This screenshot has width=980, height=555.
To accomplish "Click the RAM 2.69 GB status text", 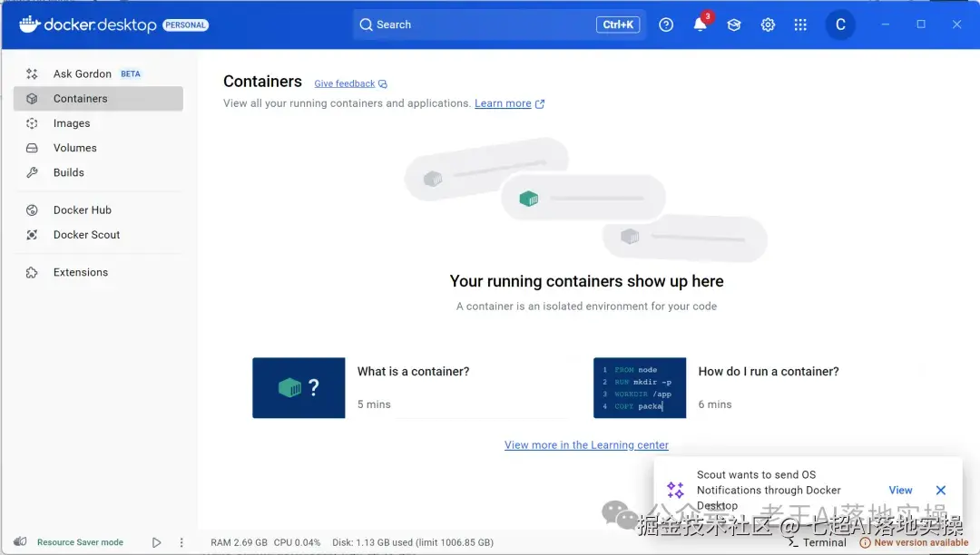I will (239, 542).
